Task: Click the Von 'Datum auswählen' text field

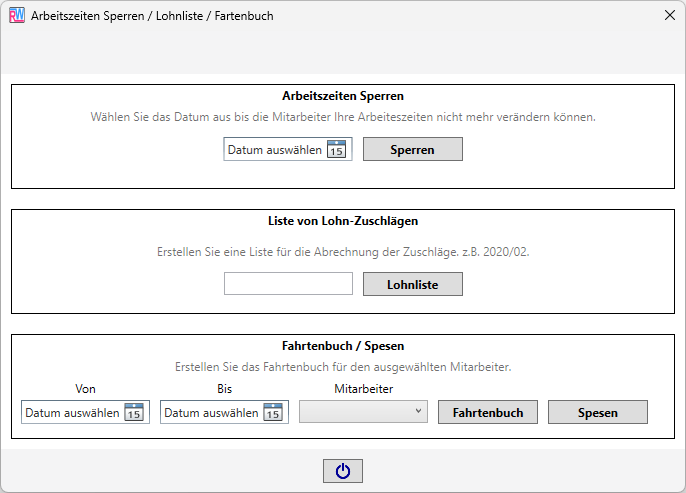Action: tap(72, 412)
